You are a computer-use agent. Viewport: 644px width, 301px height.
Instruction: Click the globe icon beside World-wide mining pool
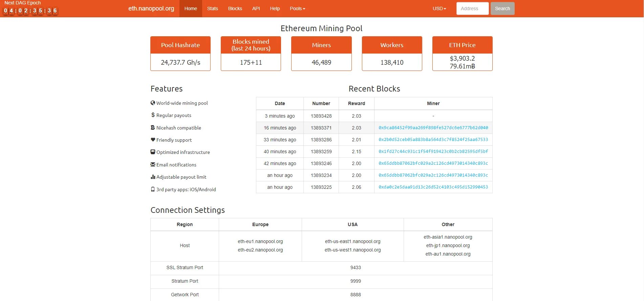tap(153, 103)
